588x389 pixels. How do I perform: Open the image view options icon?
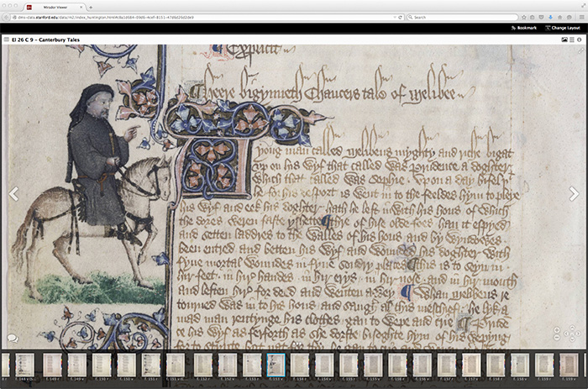coord(564,39)
